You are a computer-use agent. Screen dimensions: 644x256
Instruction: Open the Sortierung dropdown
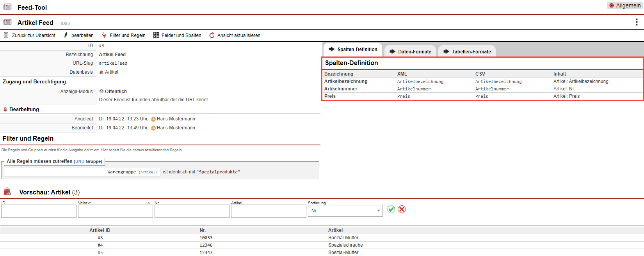coord(345,211)
